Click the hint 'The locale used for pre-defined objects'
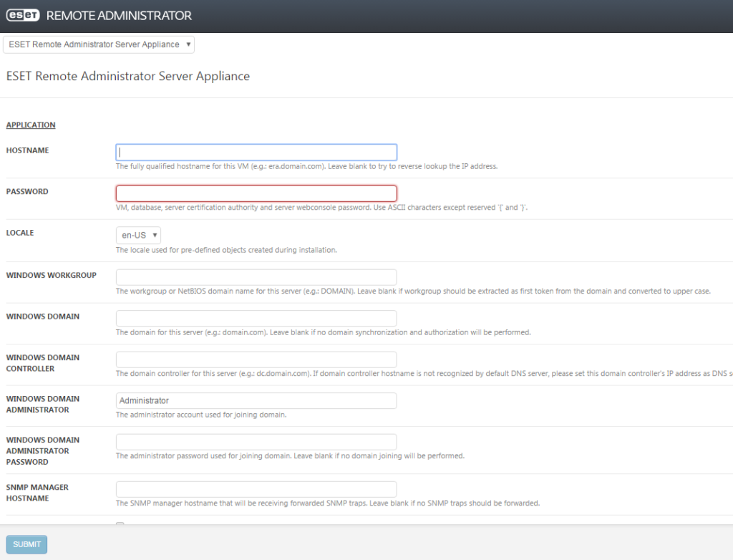This screenshot has height=560, width=733. point(226,250)
